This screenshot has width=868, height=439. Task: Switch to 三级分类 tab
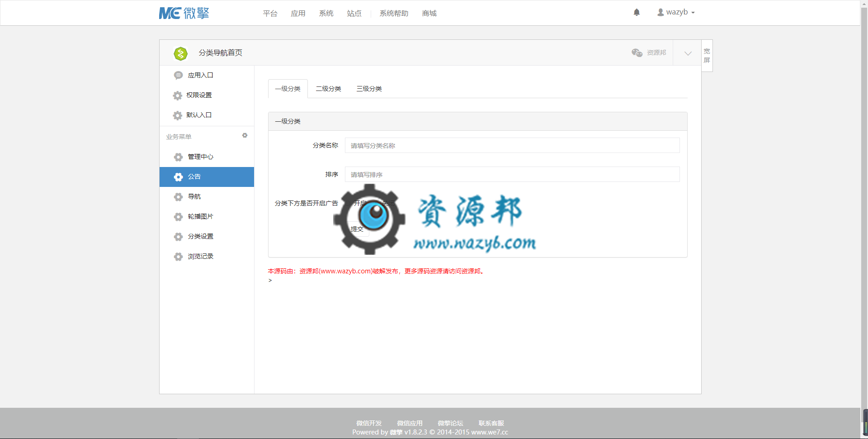369,89
